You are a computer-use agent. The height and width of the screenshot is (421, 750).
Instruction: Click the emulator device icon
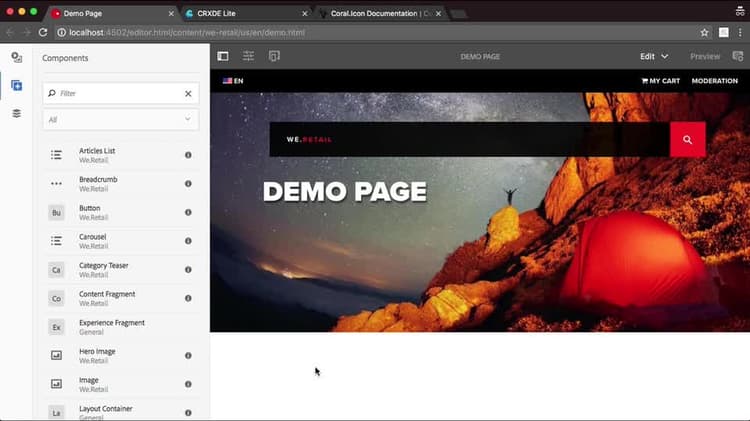[x=274, y=56]
